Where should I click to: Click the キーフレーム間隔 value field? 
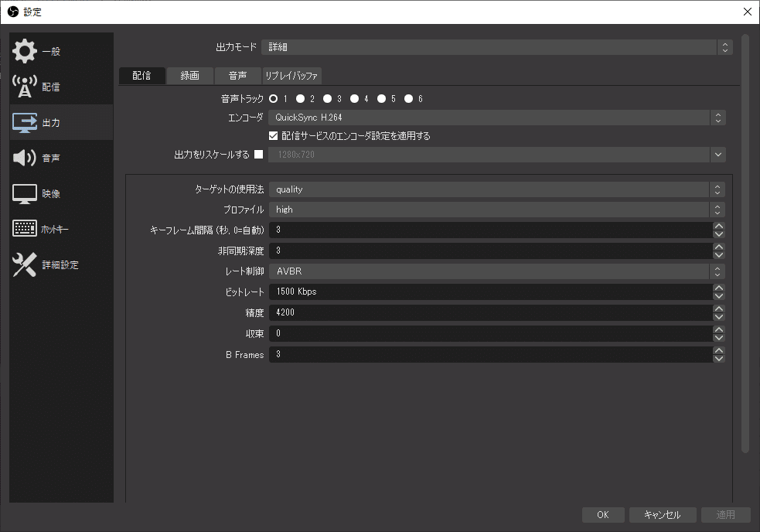pyautogui.click(x=490, y=230)
